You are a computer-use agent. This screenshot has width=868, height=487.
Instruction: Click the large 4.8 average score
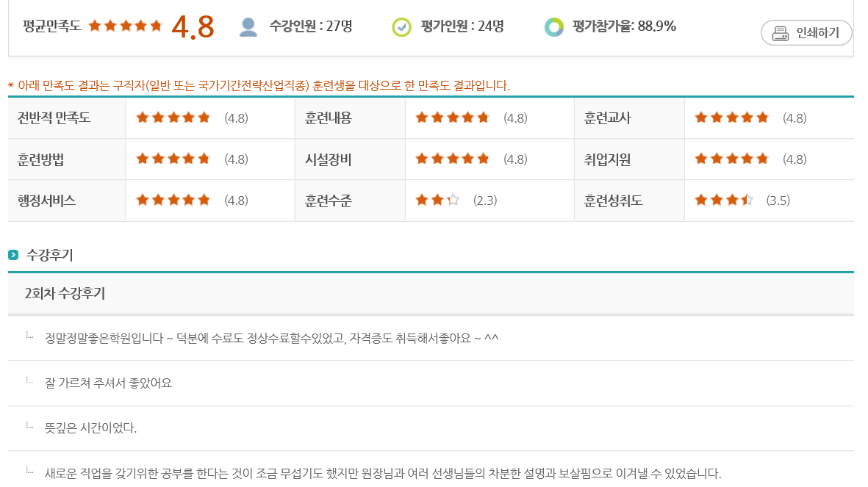pos(193,27)
